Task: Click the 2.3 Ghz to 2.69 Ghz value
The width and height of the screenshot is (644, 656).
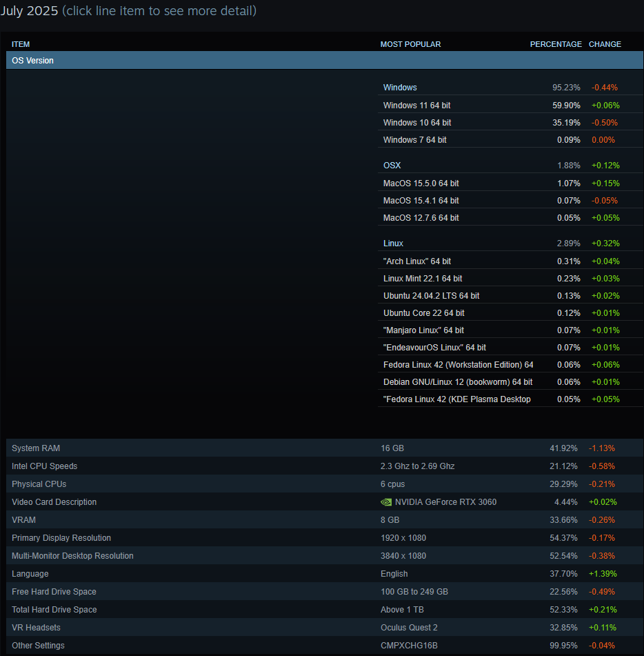Action: (417, 466)
